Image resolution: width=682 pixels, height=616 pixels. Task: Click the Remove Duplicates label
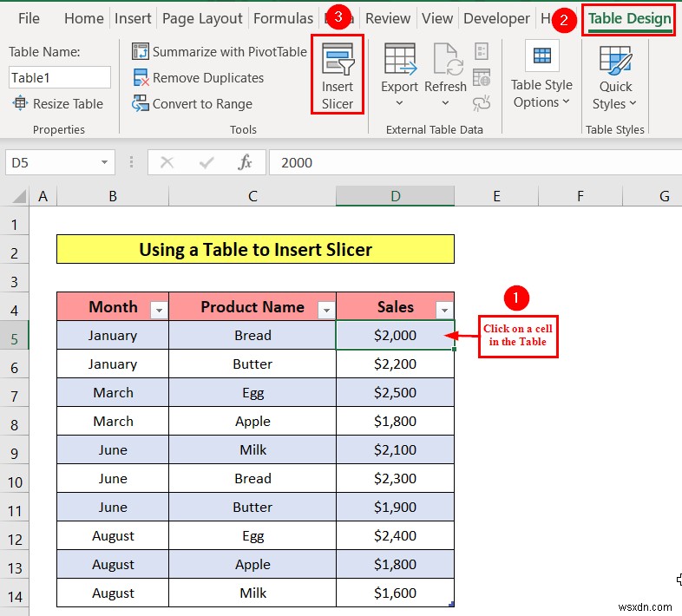pyautogui.click(x=208, y=78)
